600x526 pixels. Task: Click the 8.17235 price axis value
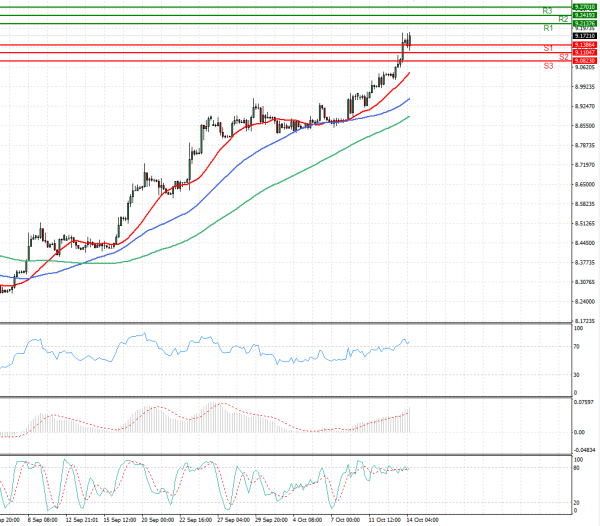click(585, 321)
